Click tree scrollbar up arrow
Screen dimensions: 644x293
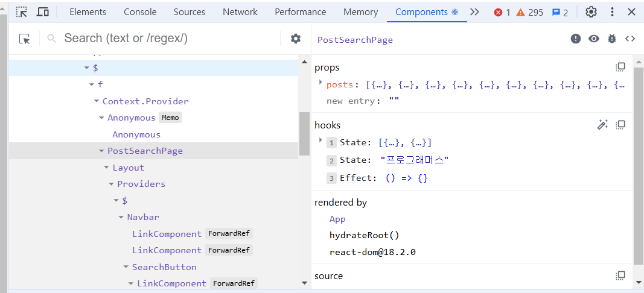(304, 61)
